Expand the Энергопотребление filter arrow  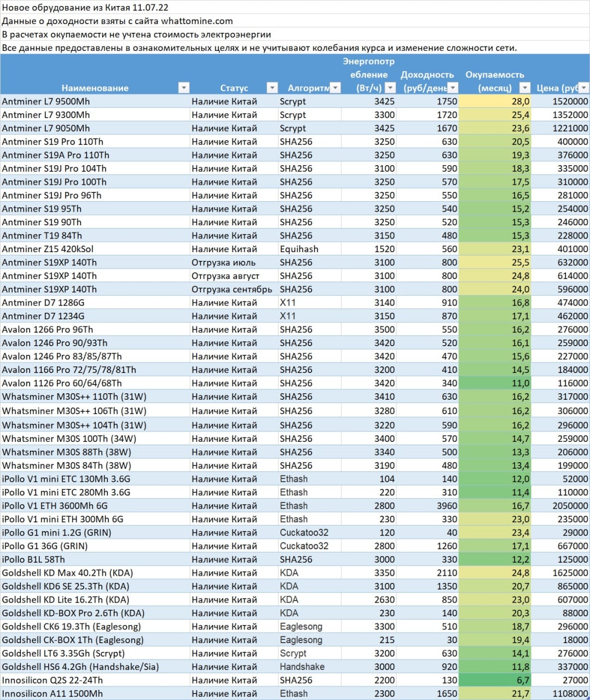pos(390,87)
